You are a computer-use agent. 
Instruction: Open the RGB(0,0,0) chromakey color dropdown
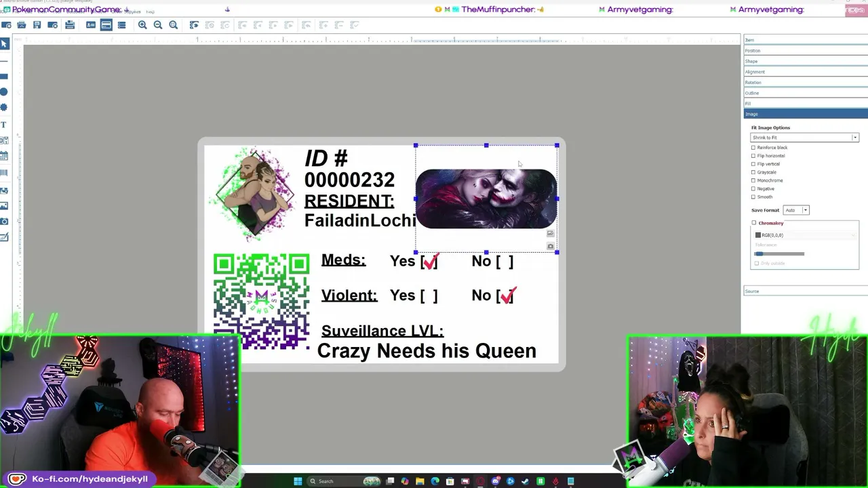click(804, 235)
